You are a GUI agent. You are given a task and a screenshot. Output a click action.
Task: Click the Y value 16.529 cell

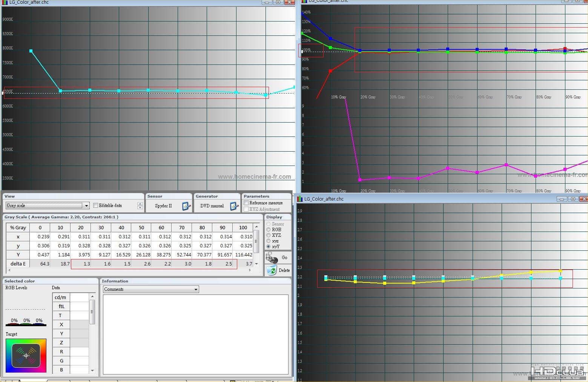[121, 255]
